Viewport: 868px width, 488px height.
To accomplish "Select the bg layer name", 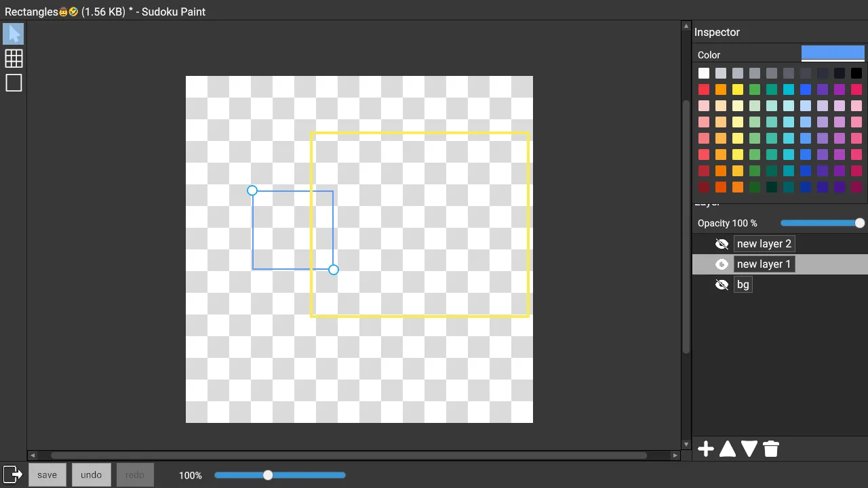I will (743, 285).
